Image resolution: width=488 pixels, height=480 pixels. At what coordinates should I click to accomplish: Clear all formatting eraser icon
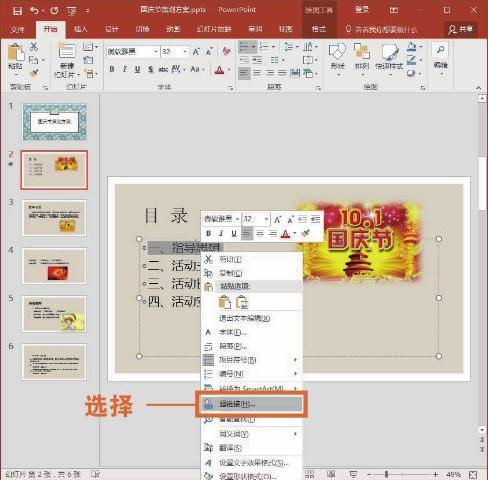tap(227, 52)
